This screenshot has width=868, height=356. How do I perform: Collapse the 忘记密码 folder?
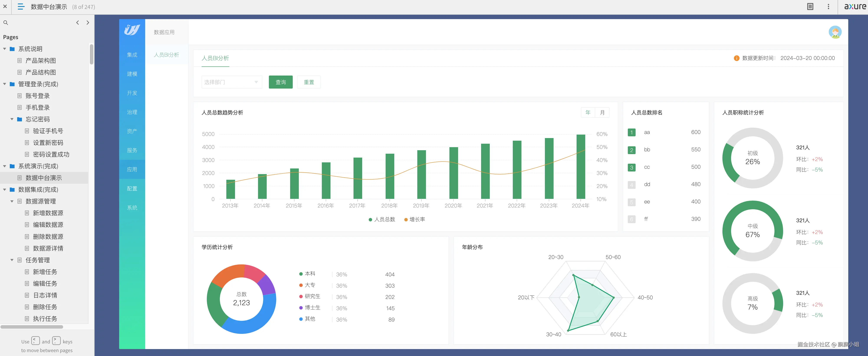tap(12, 119)
